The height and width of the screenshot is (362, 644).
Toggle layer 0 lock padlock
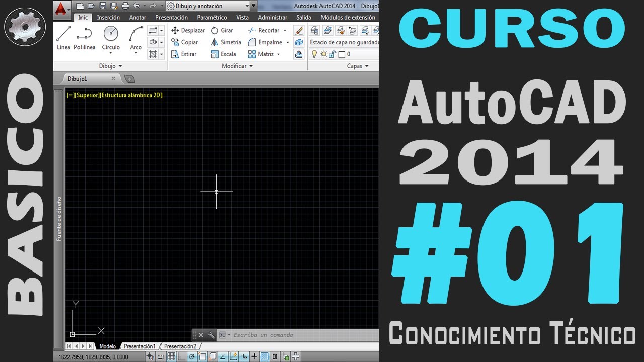click(332, 54)
